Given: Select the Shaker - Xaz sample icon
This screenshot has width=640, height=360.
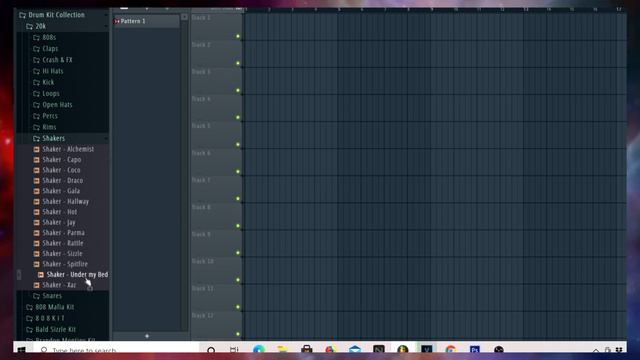Looking at the screenshot, I should [37, 285].
